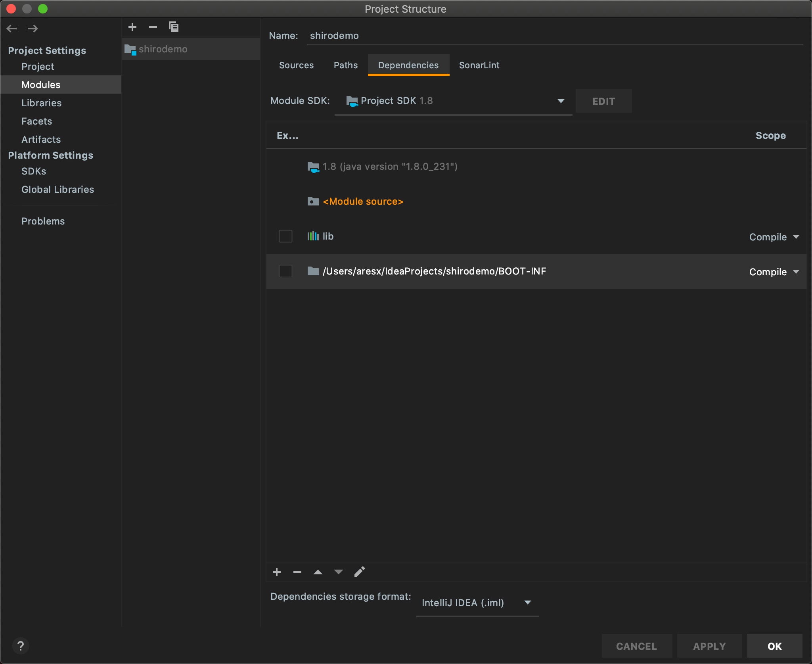Edit dependency with the pencil icon
Screen dimensions: 812x664
359,572
